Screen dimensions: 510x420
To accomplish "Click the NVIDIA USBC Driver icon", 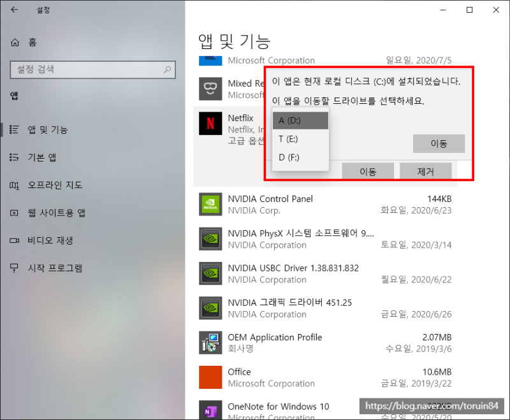I will 210,273.
